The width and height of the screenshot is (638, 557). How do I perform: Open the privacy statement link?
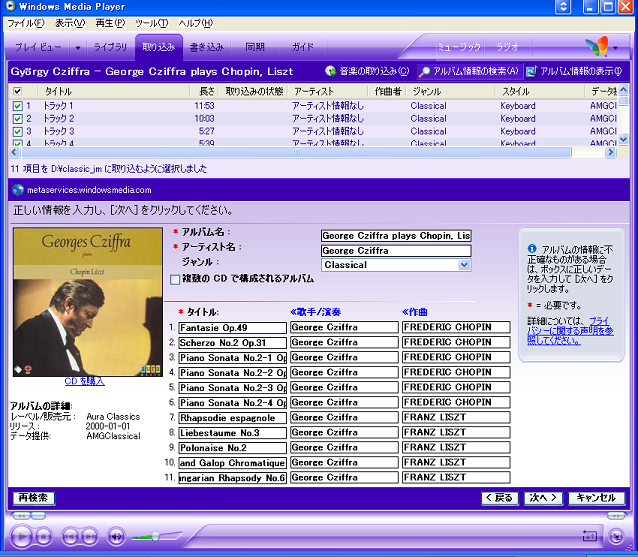[x=570, y=331]
